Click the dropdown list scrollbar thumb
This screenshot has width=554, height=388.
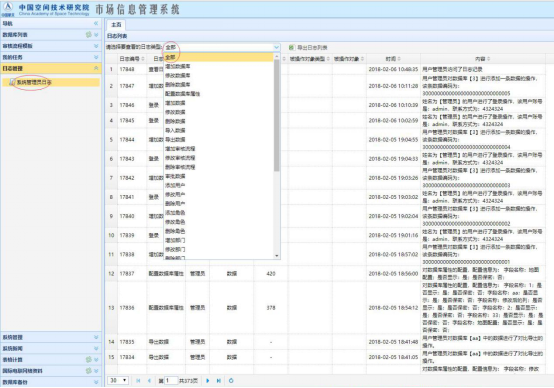[277, 115]
